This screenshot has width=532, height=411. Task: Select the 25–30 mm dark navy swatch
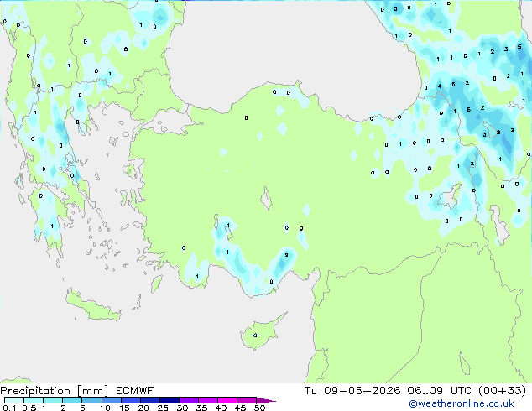pyautogui.click(x=169, y=400)
